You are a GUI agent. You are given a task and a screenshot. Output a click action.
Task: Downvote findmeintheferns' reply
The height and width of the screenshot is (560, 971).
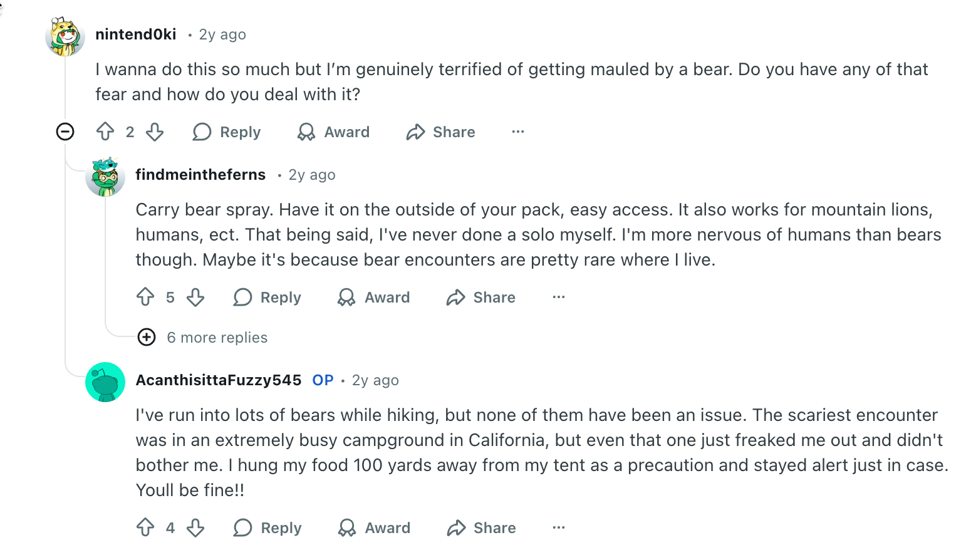195,297
